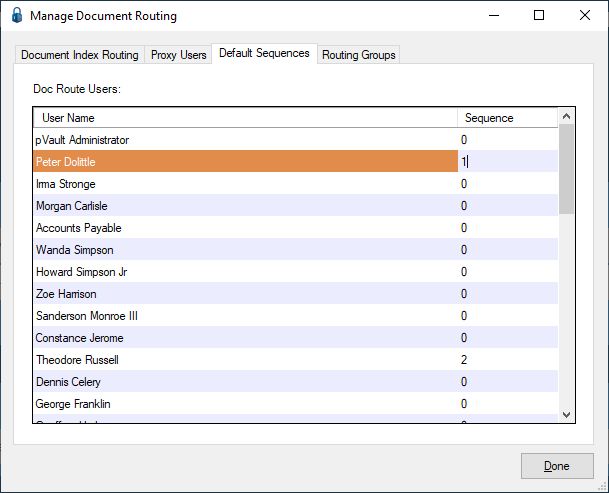
Task: Click sequence value for Dennis Celery
Action: coord(464,382)
